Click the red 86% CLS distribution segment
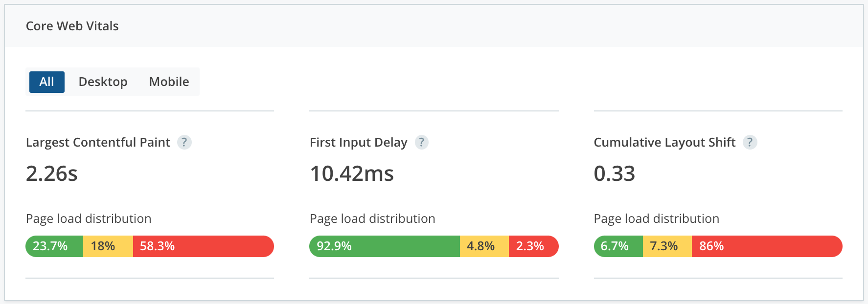The height and width of the screenshot is (304, 868). 763,246
